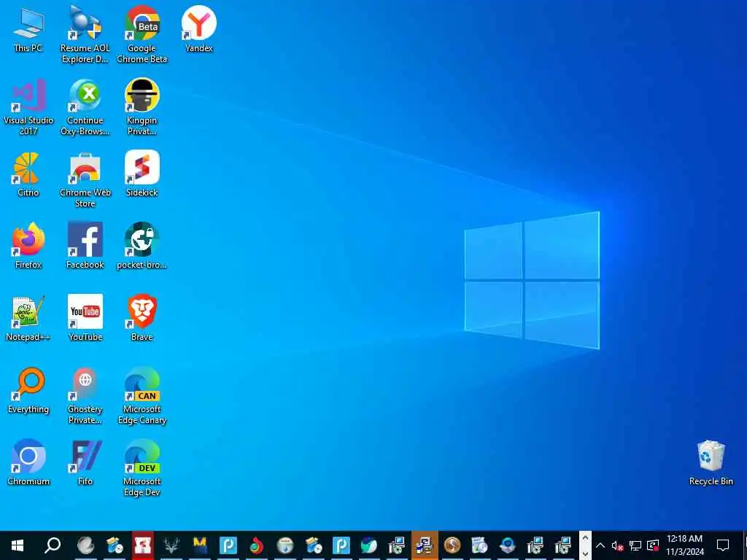This screenshot has width=747, height=560.
Task: Open Chrome Web Store shortcut
Action: [85, 179]
